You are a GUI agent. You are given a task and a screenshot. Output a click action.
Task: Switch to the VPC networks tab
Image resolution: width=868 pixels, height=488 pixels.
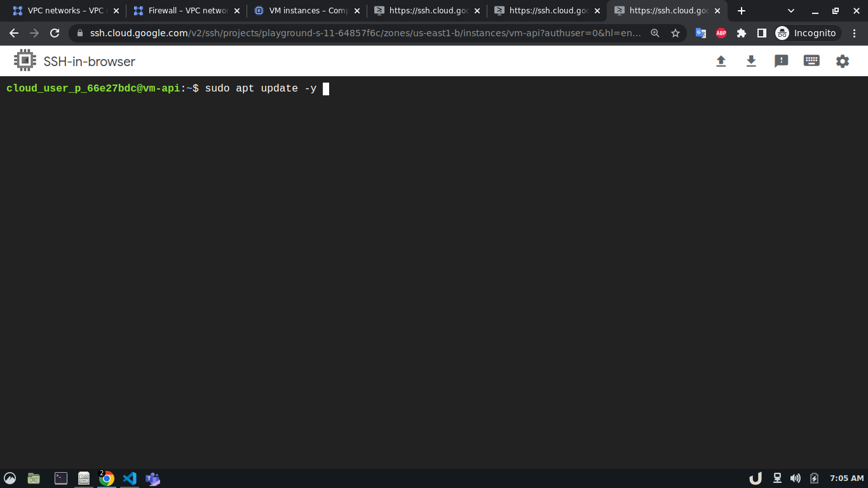pyautogui.click(x=66, y=11)
